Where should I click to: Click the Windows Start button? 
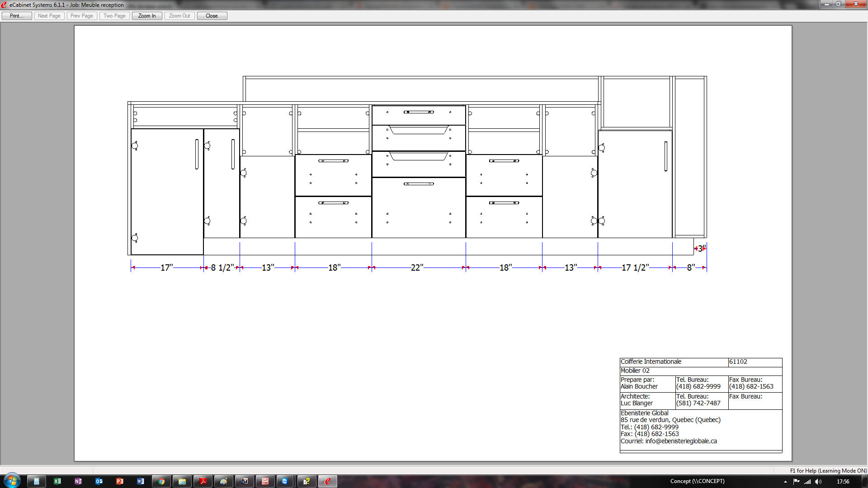tap(12, 481)
